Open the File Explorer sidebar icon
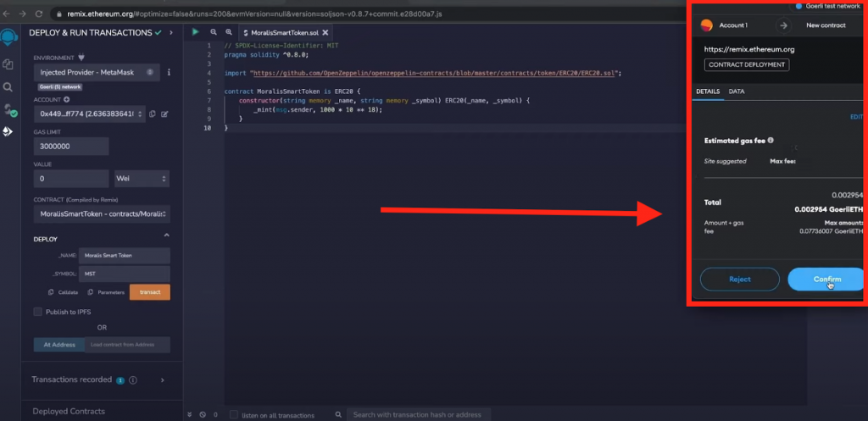This screenshot has height=421, width=868. [x=8, y=64]
